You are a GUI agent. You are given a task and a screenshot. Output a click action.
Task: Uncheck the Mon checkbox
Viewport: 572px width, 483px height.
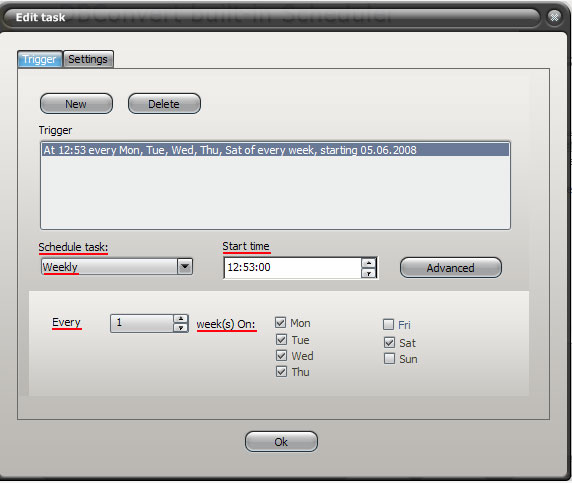point(281,322)
